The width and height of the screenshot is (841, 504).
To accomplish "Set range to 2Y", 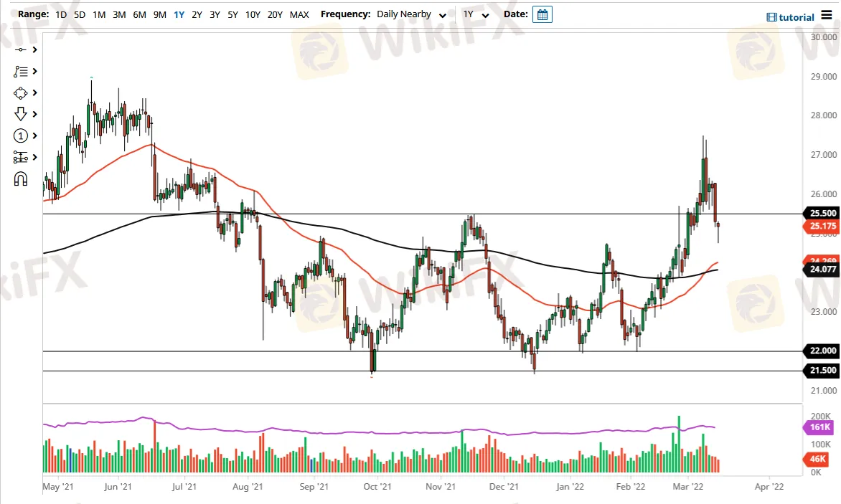I will pyautogui.click(x=197, y=14).
